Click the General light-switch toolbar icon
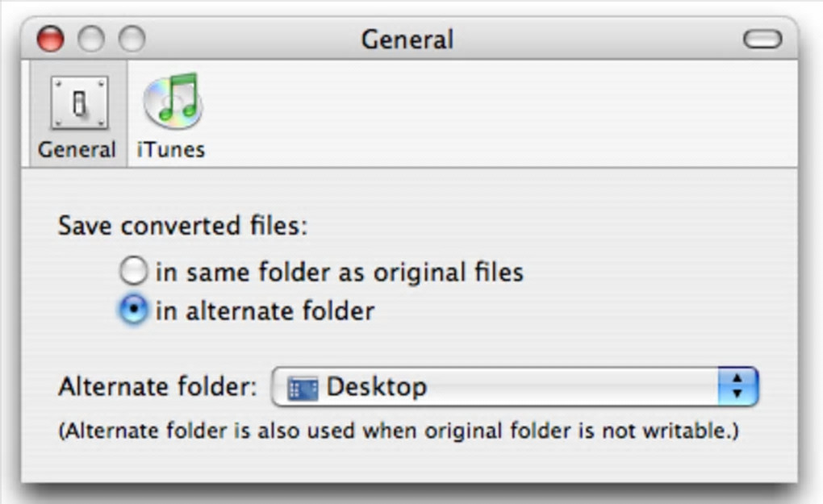Image resolution: width=823 pixels, height=504 pixels. click(x=78, y=103)
